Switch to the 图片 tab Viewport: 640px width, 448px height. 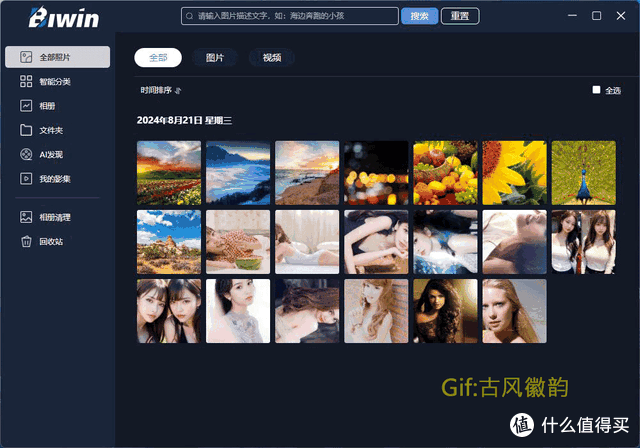click(215, 58)
